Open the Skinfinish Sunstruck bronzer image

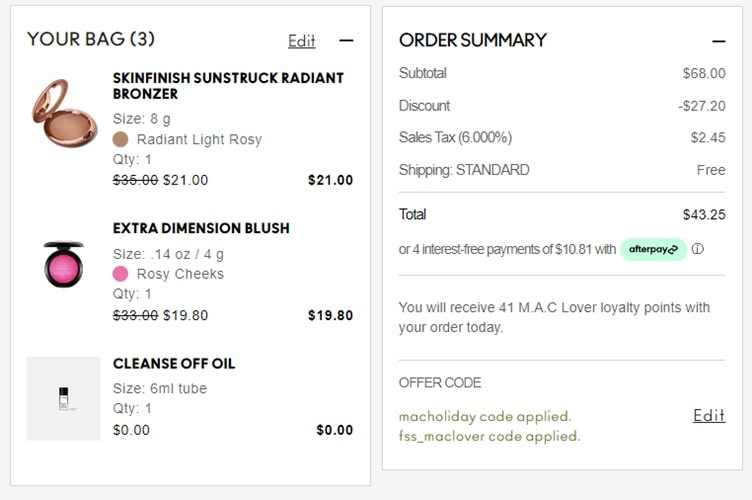64,113
